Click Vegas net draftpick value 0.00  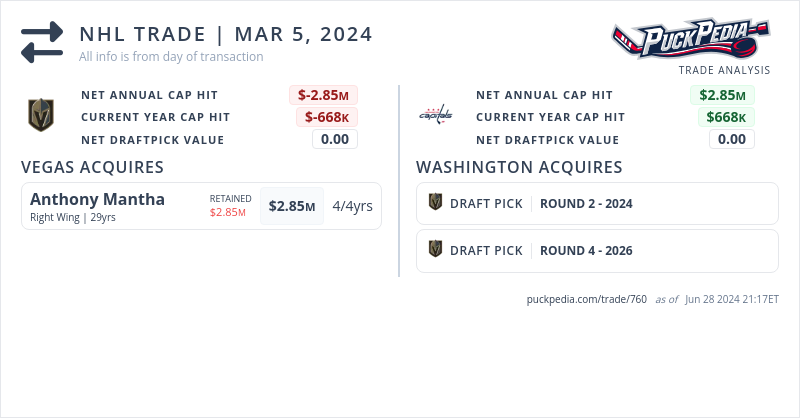pos(334,139)
